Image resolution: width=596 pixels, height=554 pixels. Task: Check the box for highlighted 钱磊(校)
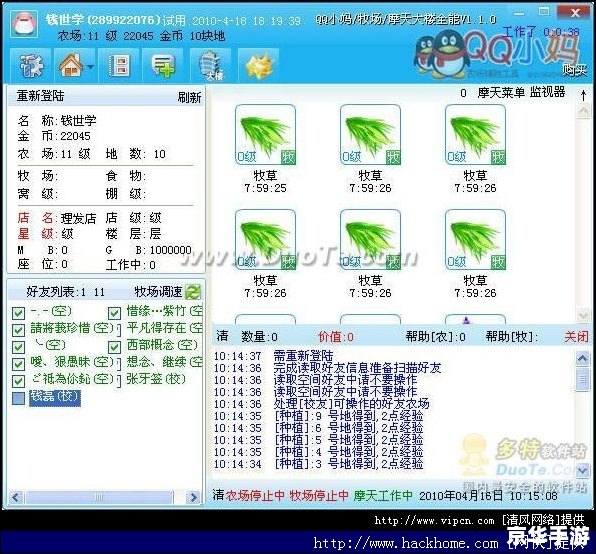[18, 398]
